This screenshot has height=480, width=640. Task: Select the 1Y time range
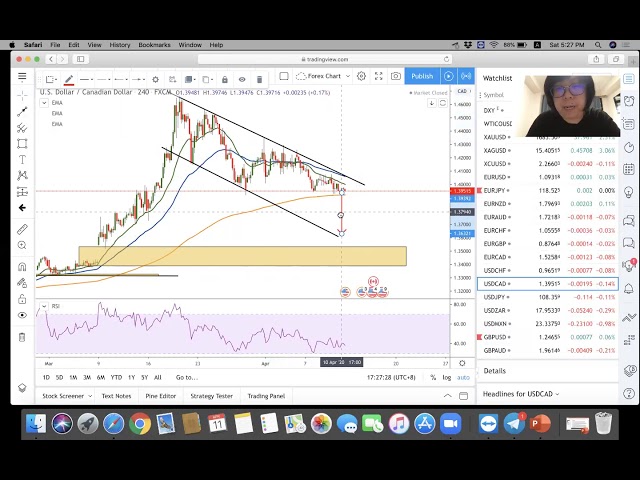(x=131, y=377)
